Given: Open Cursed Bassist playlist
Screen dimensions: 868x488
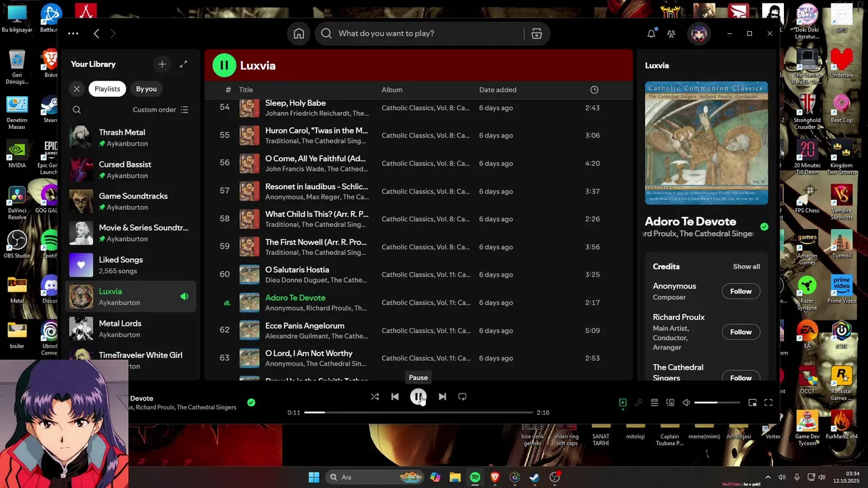Looking at the screenshot, I should click(x=130, y=169).
